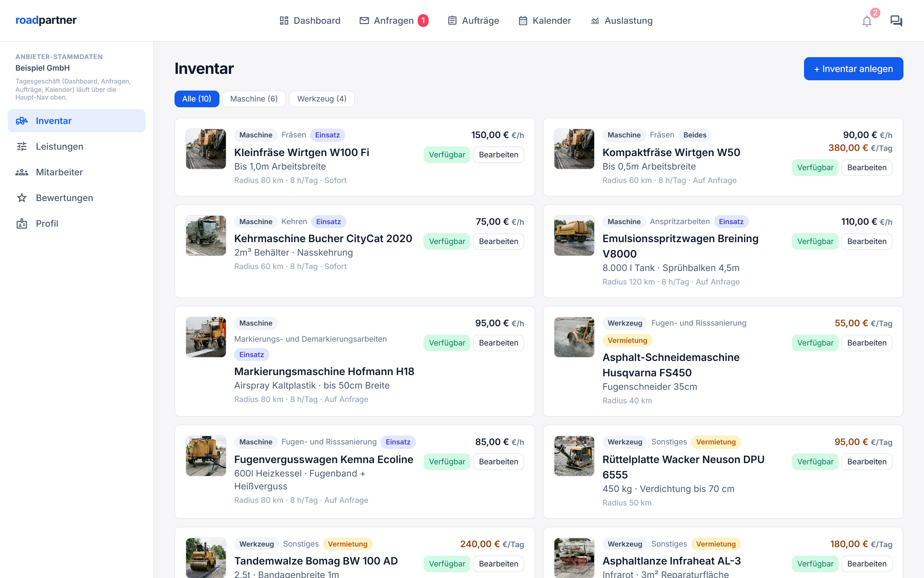Open Bewertungen in the sidebar
The height and width of the screenshot is (578, 924).
pos(76,197)
